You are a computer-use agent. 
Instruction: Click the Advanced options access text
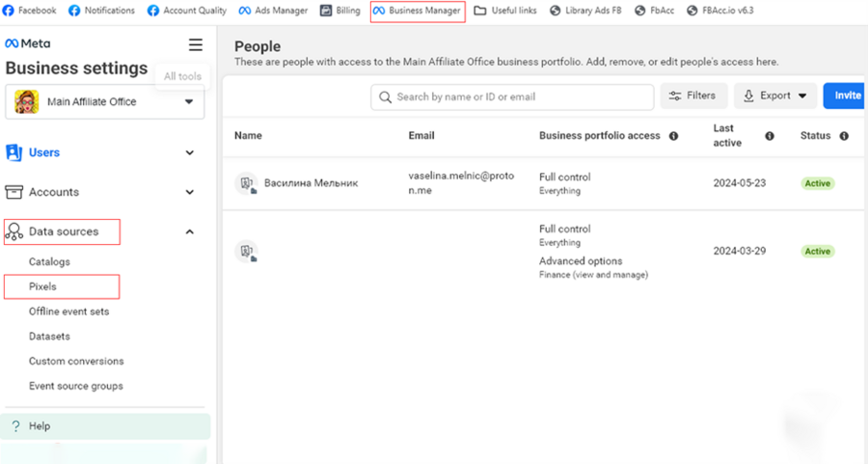pyautogui.click(x=581, y=260)
